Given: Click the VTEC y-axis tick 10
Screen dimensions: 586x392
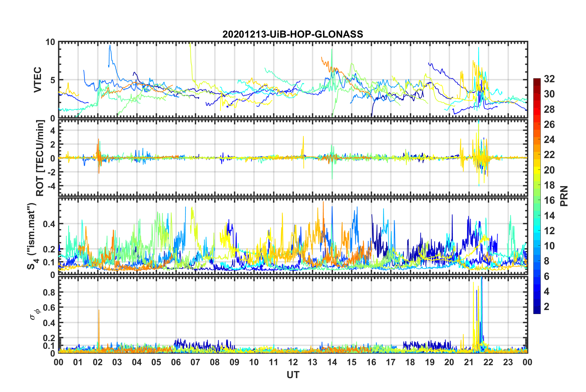Looking at the screenshot, I should coord(50,42).
